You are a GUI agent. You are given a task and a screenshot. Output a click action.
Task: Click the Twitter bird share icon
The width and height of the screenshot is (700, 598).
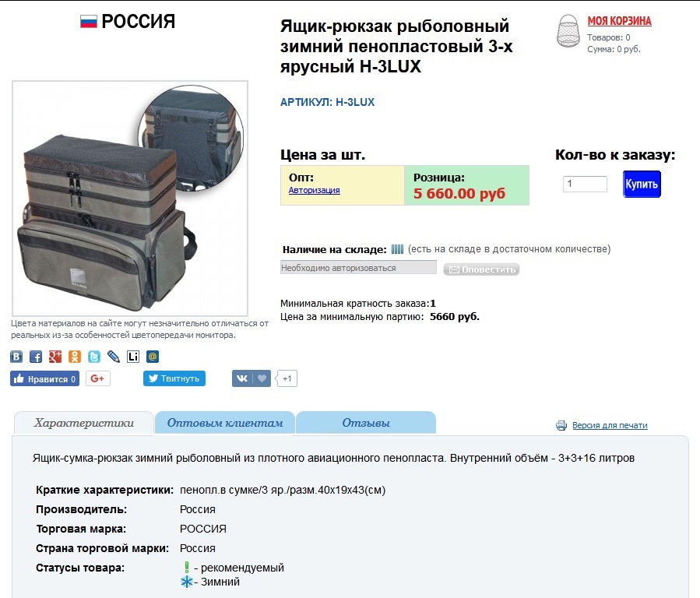[94, 356]
